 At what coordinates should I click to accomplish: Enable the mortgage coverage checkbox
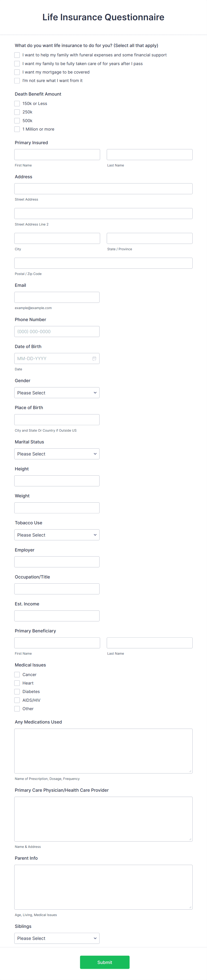(x=17, y=72)
